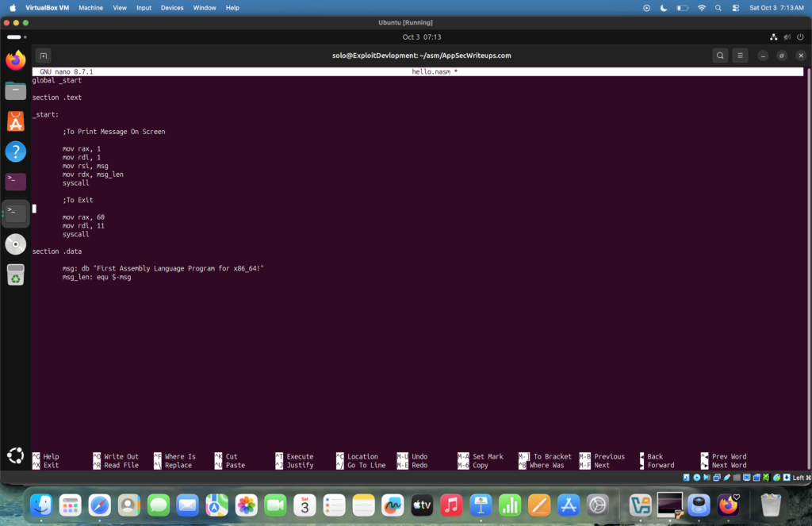Open Messages from the macOS Dock

click(x=158, y=505)
